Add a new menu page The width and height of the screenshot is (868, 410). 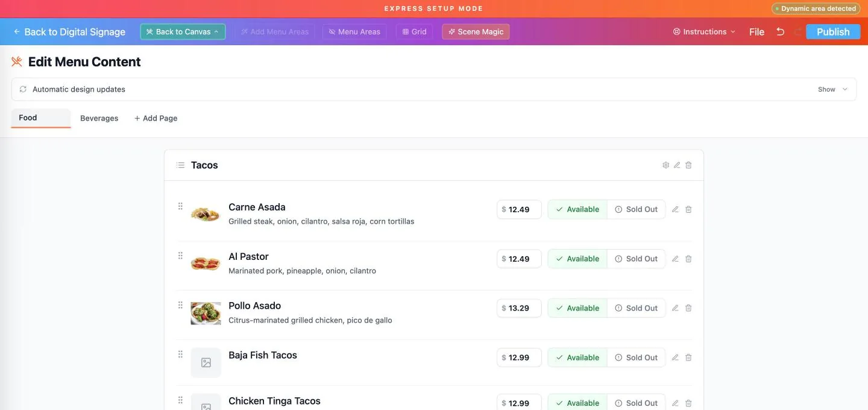click(156, 118)
